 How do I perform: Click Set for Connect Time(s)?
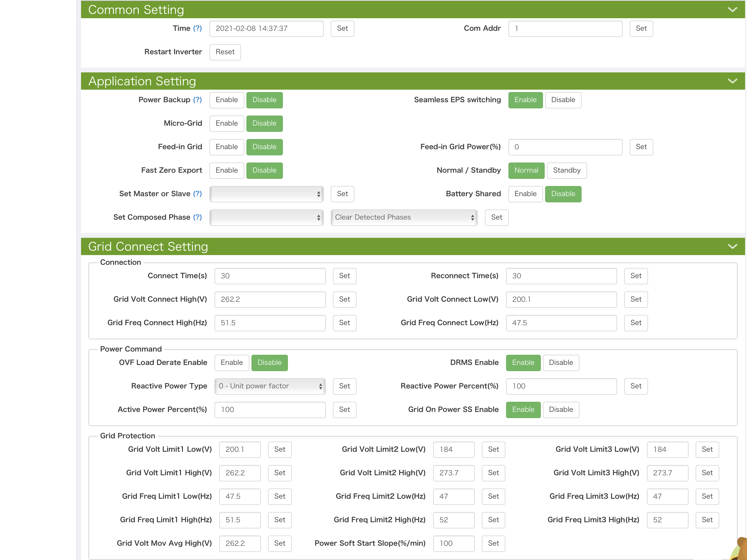pos(344,276)
